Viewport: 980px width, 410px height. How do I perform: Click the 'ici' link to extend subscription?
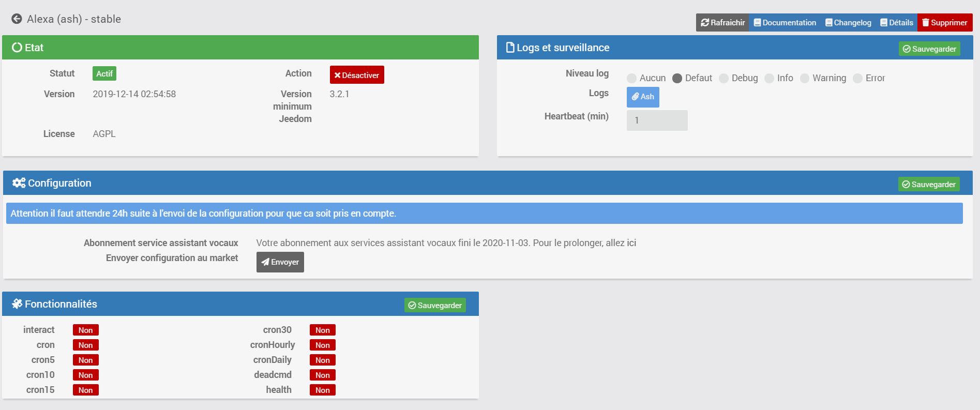coord(631,243)
